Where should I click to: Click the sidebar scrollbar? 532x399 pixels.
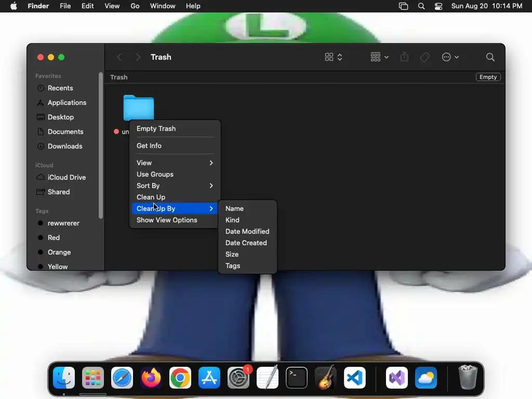click(x=100, y=145)
